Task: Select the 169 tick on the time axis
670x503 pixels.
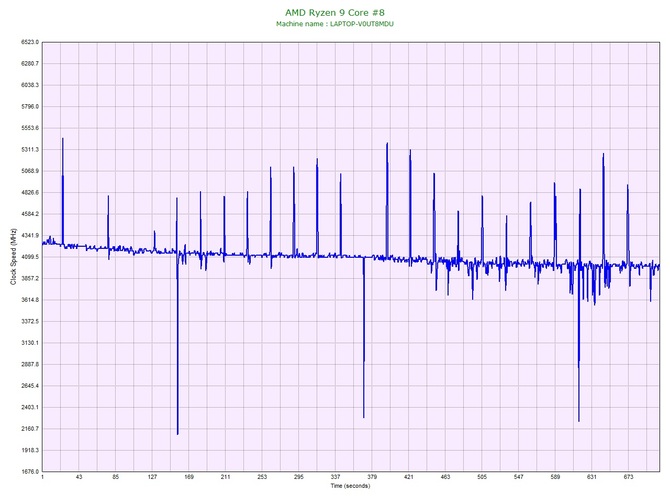Action: [188, 478]
